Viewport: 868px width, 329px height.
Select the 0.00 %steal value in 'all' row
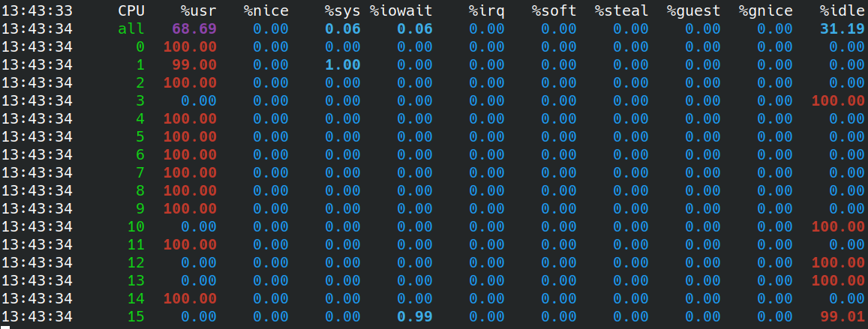pyautogui.click(x=630, y=28)
